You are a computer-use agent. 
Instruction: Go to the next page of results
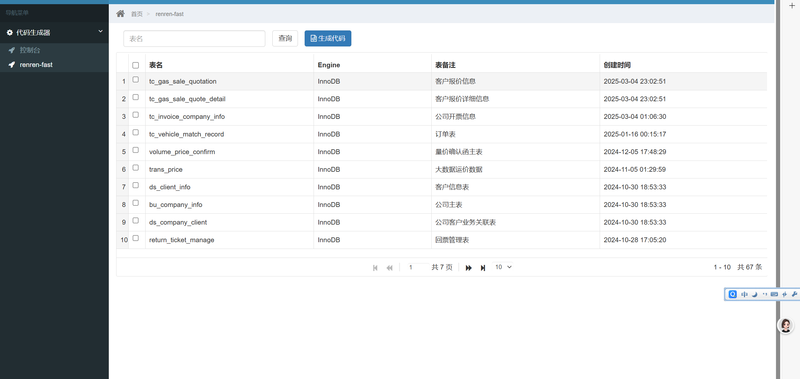468,268
